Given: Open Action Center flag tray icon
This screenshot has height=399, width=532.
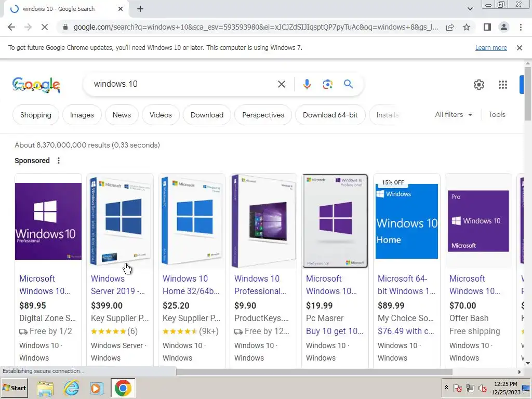Looking at the screenshot, I should click(x=457, y=388).
